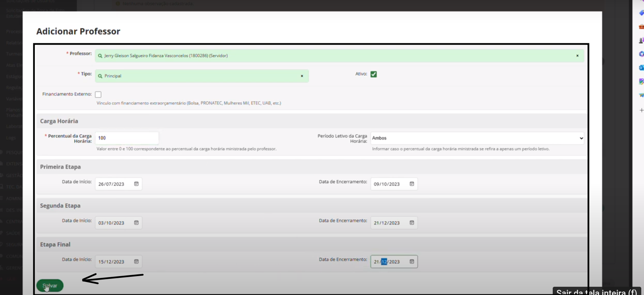Click the Informar caso o percentual hint text
The image size is (644, 295).
461,149
